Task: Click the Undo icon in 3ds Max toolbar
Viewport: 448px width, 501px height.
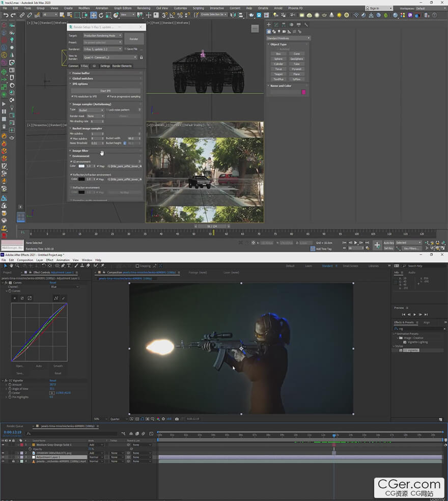Action: [6, 15]
